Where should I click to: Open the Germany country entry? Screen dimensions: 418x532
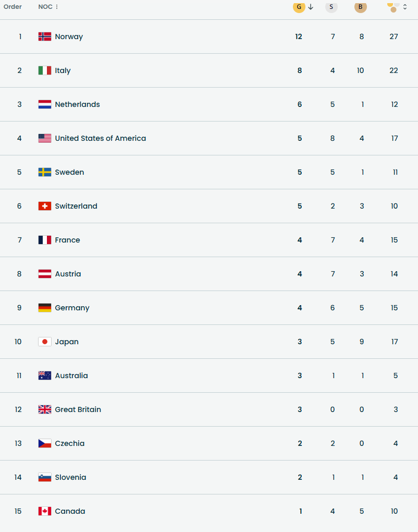72,308
